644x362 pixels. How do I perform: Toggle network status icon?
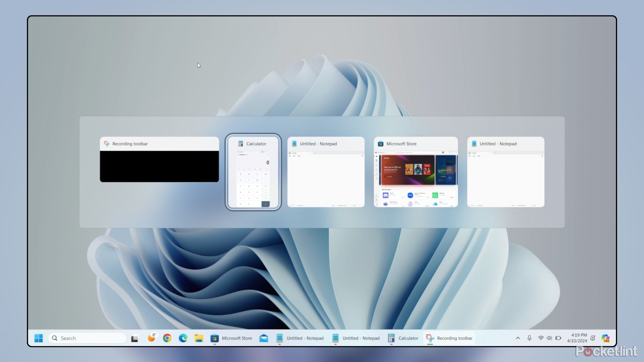coord(540,338)
